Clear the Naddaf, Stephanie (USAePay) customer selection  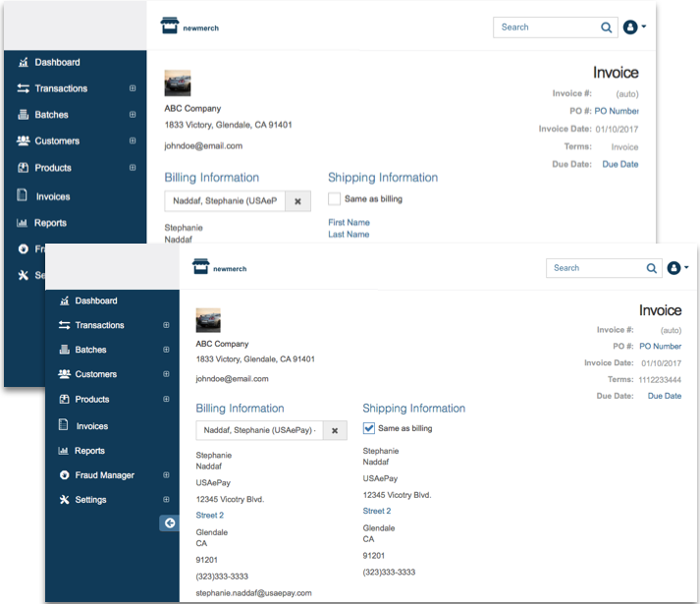point(335,430)
